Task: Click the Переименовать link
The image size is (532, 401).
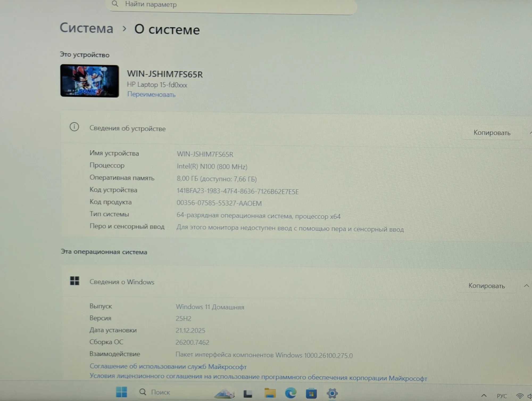Action: [151, 95]
